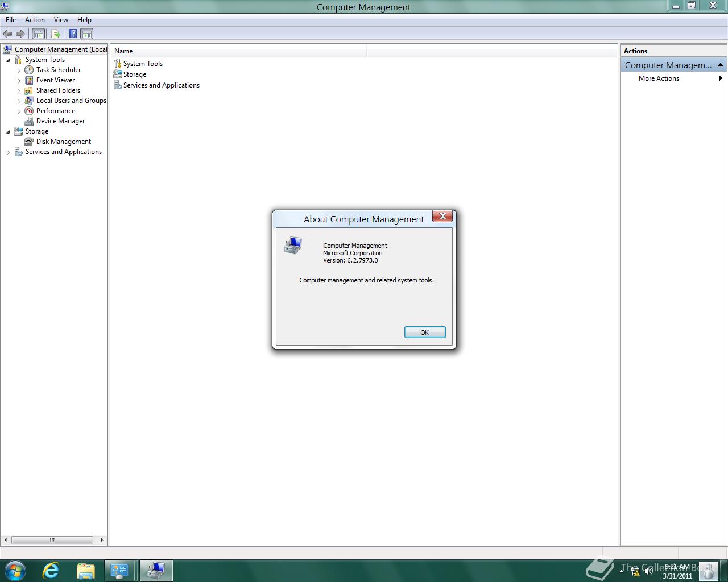Click the tree pane horizontal scrollbar thumb
The width and height of the screenshot is (728, 582).
(52, 540)
